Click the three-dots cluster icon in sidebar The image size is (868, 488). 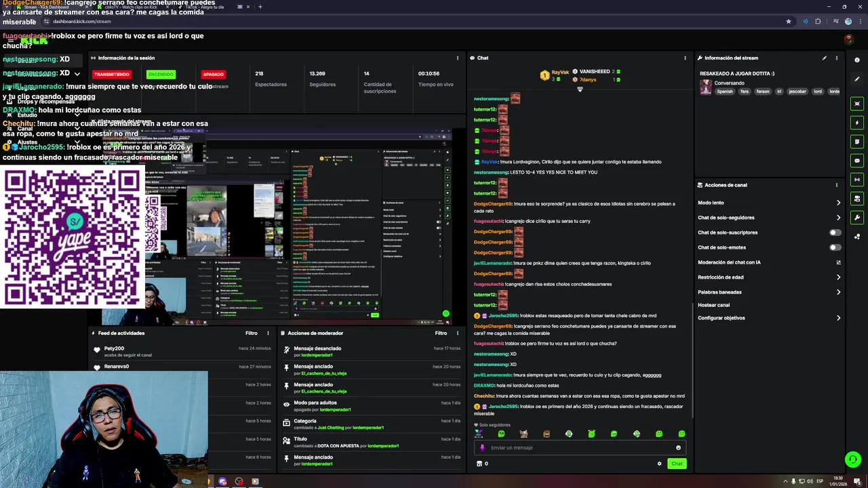(x=857, y=237)
